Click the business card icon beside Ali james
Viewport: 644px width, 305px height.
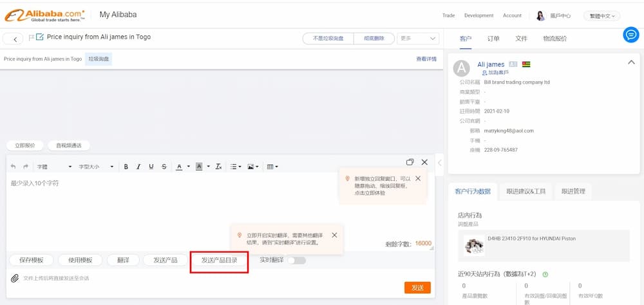pyautogui.click(x=513, y=64)
